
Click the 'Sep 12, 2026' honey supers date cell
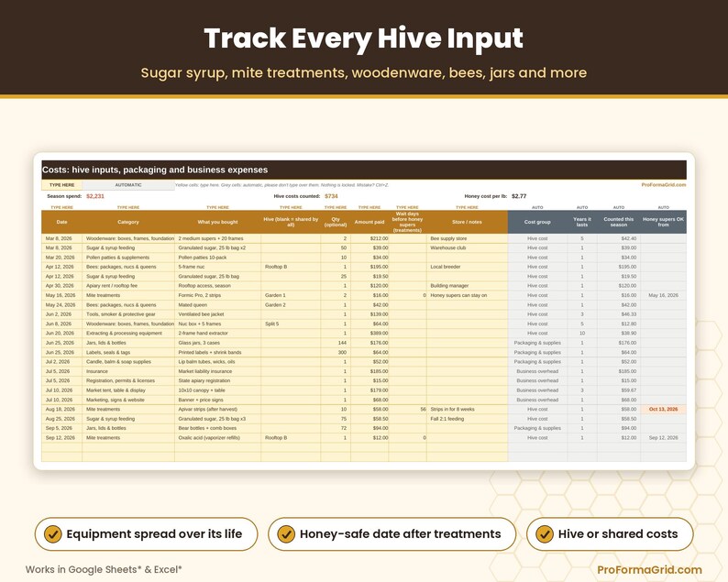664,438
